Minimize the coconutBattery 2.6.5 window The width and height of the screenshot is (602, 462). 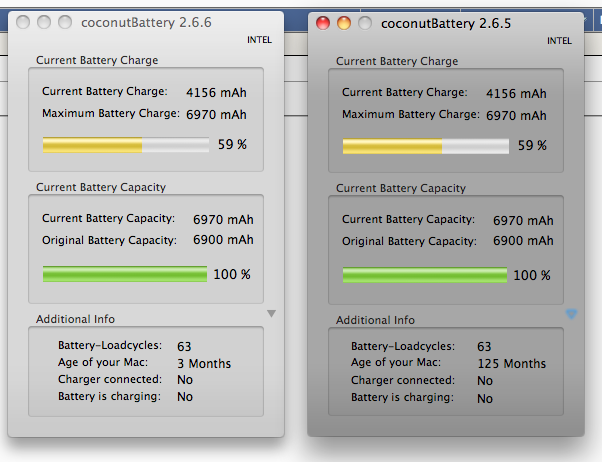coord(344,23)
